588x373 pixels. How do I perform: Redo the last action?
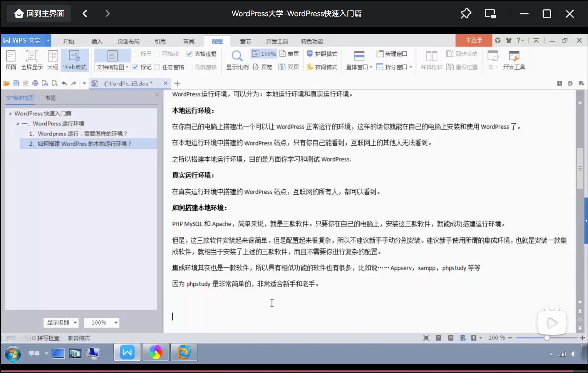(x=74, y=83)
